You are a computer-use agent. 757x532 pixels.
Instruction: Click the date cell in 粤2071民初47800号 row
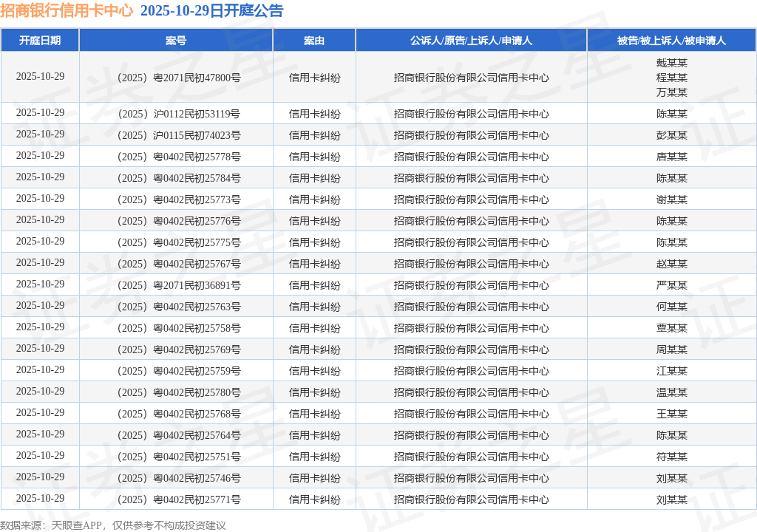40,76
